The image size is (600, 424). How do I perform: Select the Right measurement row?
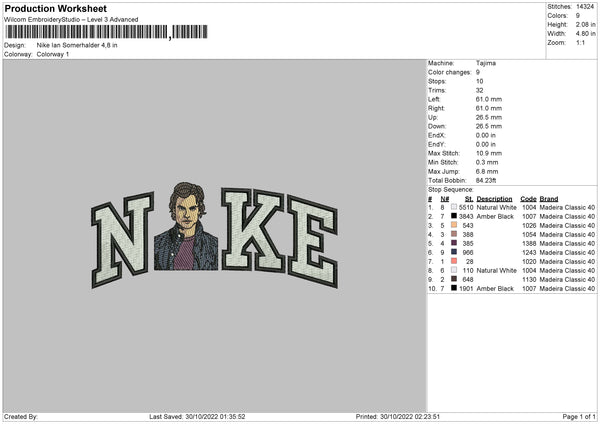pos(465,108)
